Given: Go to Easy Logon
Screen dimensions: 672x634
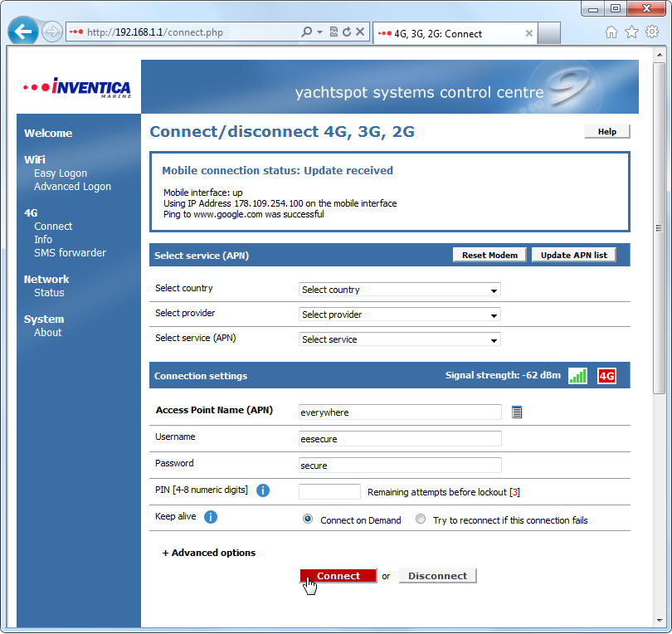Looking at the screenshot, I should coord(61,173).
